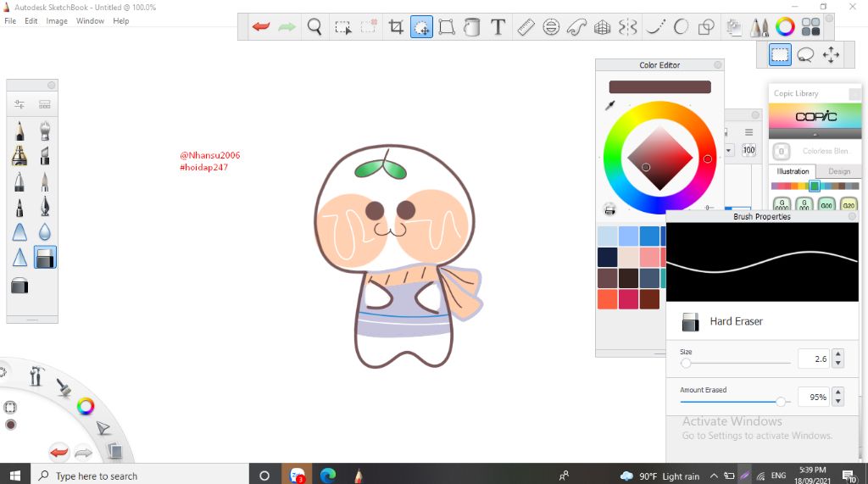Select the Crop tool
The image size is (868, 484).
tap(396, 26)
